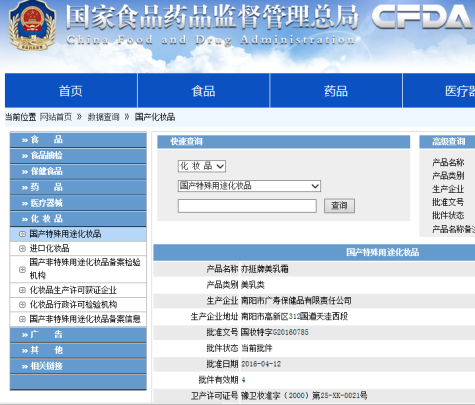This screenshot has height=405, width=475.
Task: Select 国产非特殊用途化妆品备案检验机构 tree item
Action: click(x=85, y=269)
